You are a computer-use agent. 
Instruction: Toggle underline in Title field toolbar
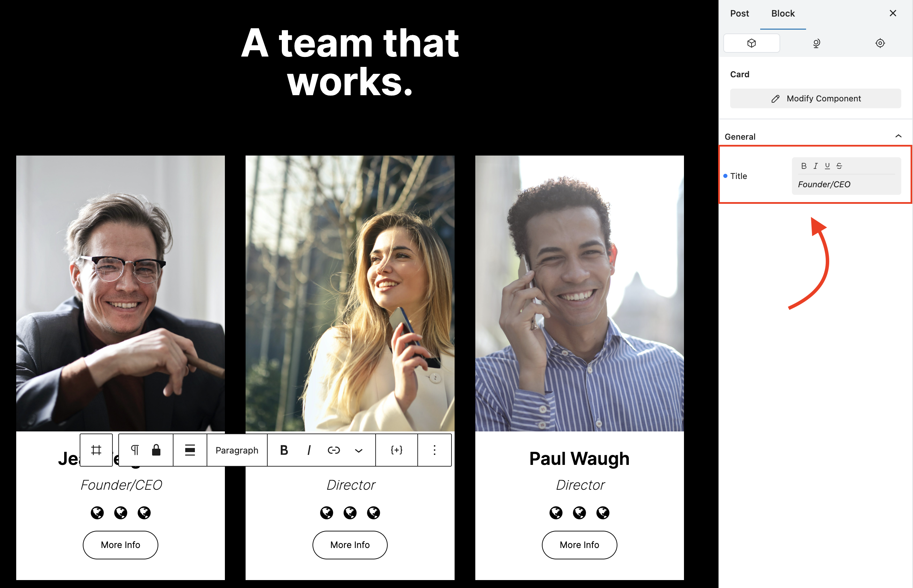(827, 166)
